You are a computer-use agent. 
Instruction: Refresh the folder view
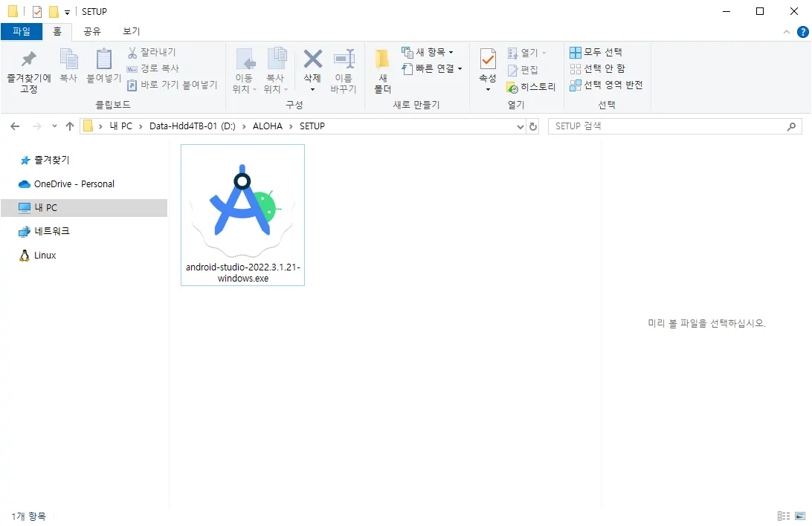tap(533, 127)
